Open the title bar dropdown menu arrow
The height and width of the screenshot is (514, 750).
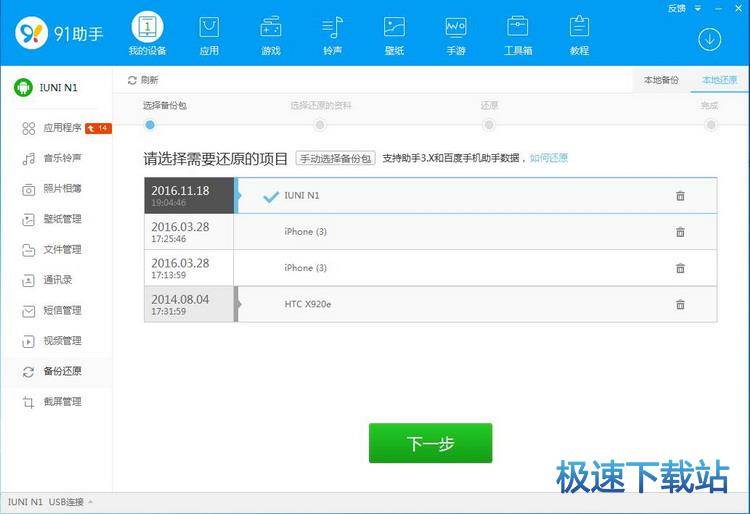click(x=698, y=8)
